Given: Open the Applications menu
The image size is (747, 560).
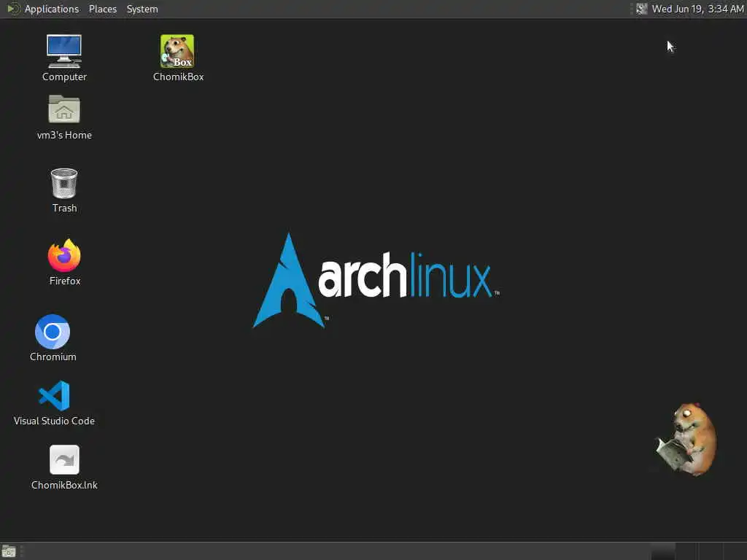Looking at the screenshot, I should (52, 9).
